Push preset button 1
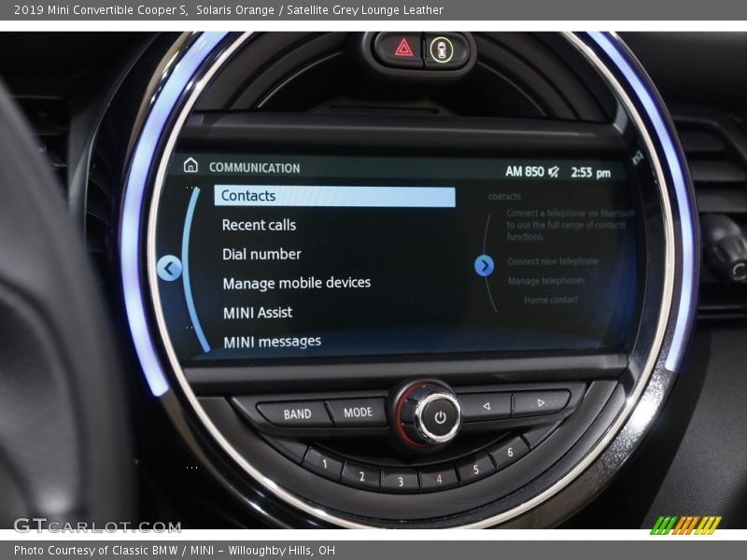The height and width of the screenshot is (560, 747). click(x=324, y=463)
